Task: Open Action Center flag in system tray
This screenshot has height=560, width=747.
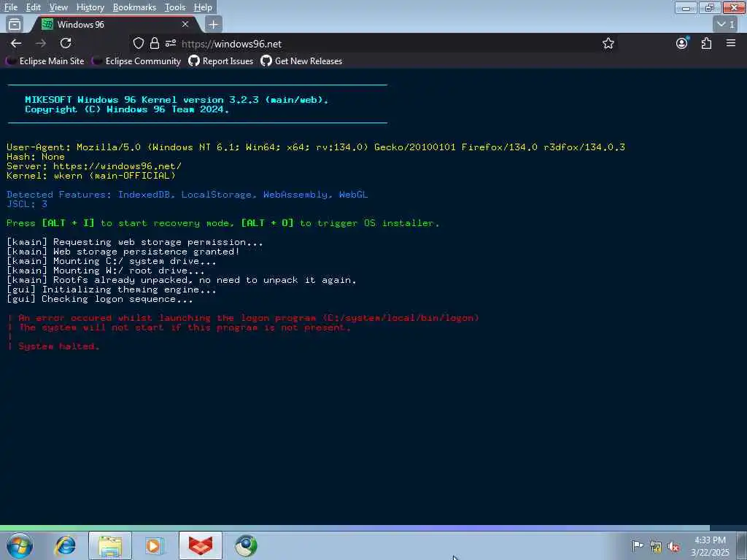Action: coord(637,545)
